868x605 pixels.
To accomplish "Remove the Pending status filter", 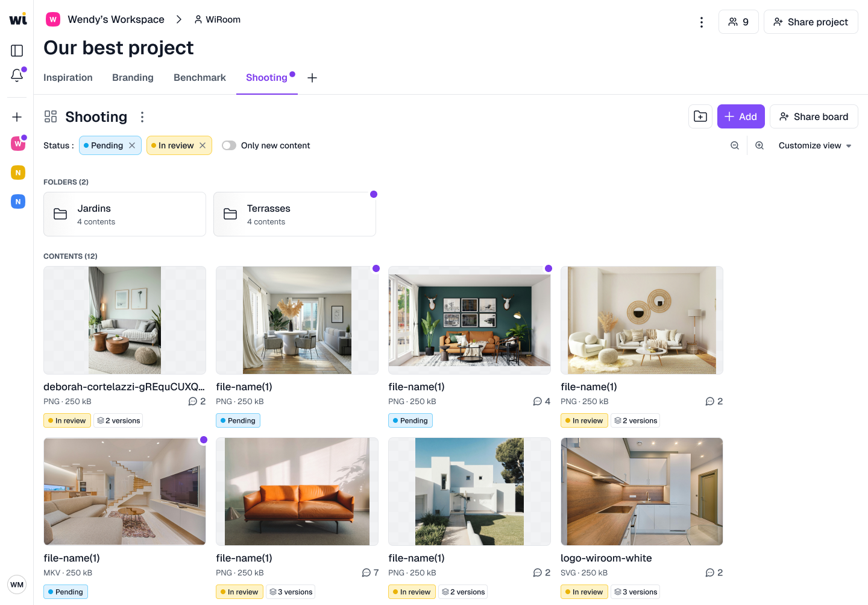I will [132, 145].
